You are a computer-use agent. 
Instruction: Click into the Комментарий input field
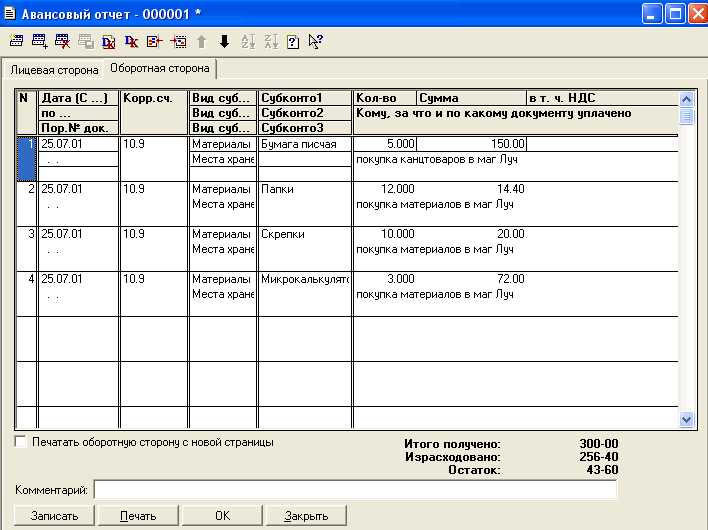pos(355,490)
